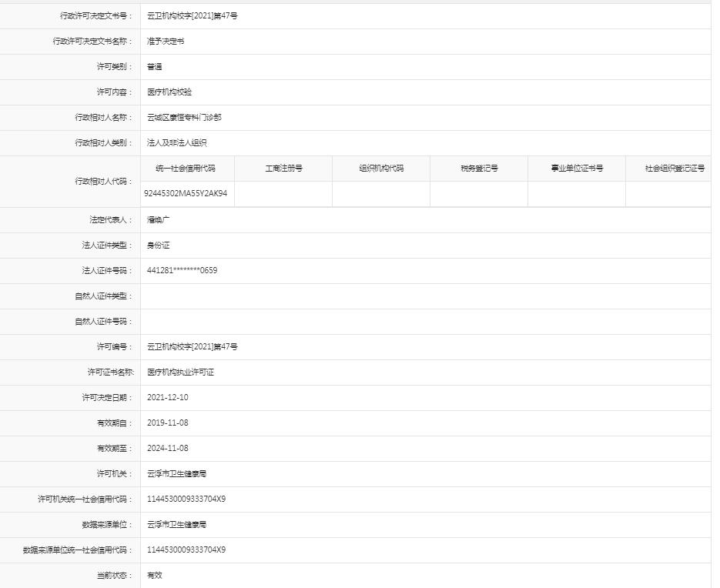
Task: Click the 税务登记号 column header
Action: click(x=480, y=169)
